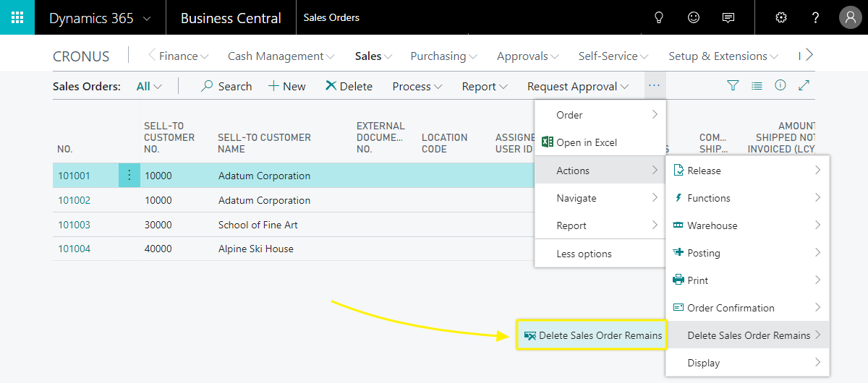This screenshot has height=383, width=868.
Task: Expand the page to full screen
Action: [804, 86]
